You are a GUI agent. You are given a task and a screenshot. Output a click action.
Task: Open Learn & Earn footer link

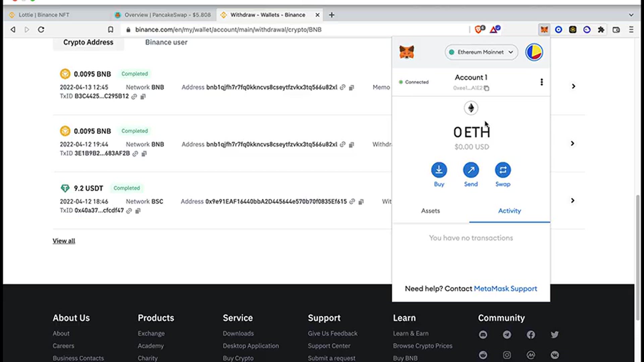[411, 334]
